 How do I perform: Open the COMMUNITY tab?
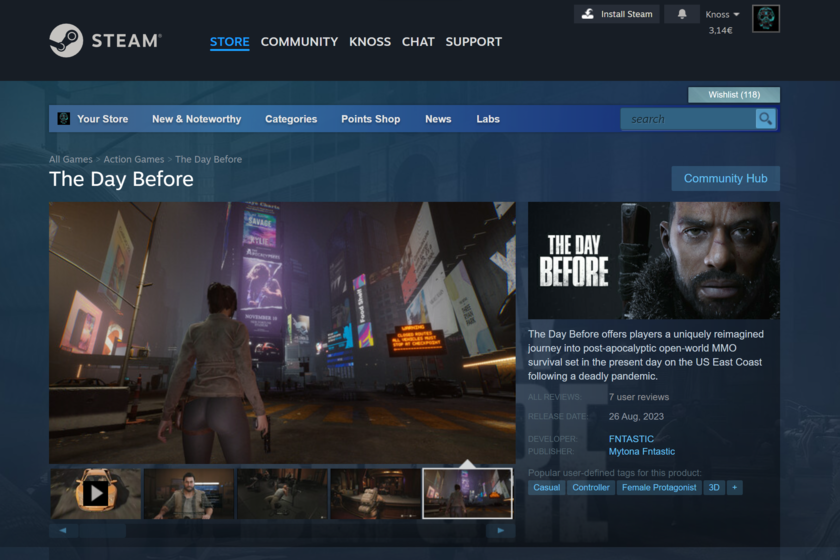pos(299,42)
